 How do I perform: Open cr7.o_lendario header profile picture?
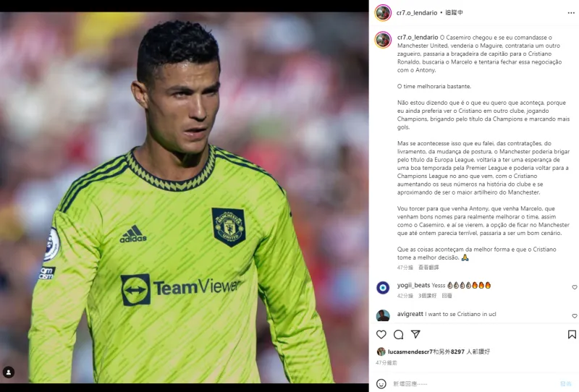(x=383, y=13)
